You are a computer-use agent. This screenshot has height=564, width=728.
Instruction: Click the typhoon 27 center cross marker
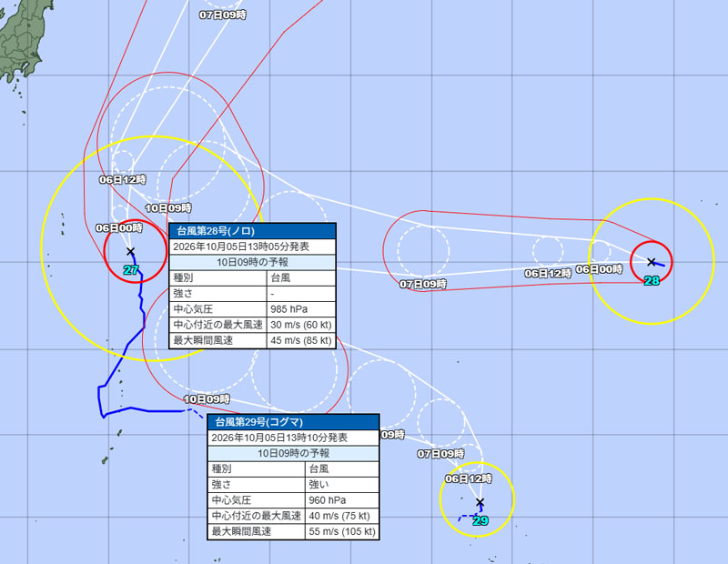click(130, 252)
